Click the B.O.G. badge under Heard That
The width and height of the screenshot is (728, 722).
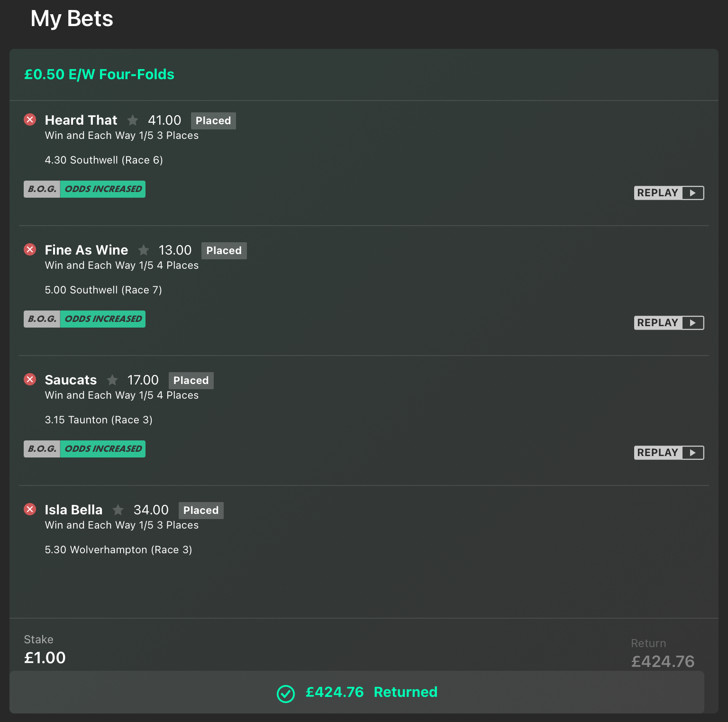coord(42,189)
